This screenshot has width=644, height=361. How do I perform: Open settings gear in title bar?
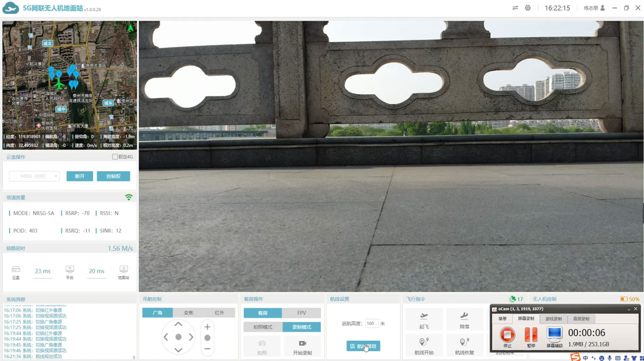coord(528,8)
